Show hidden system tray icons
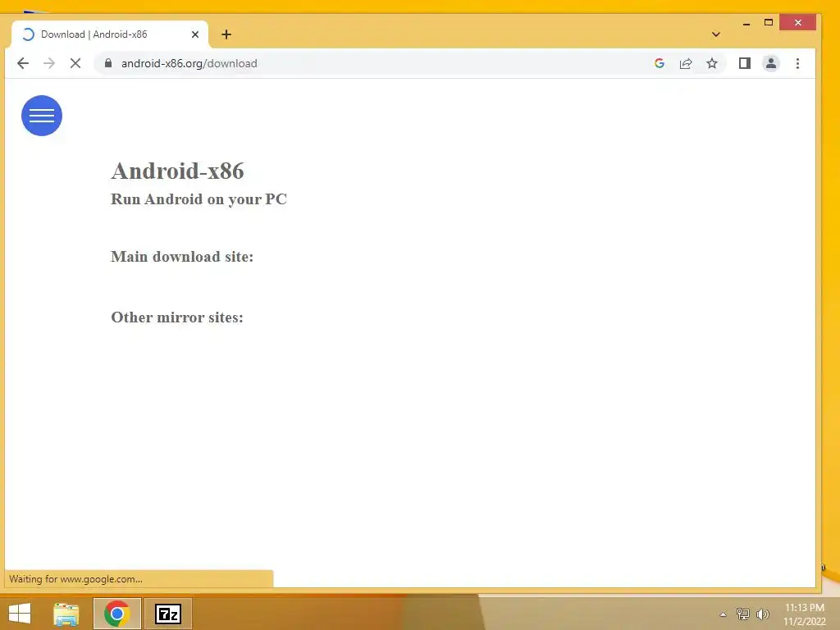 tap(723, 614)
